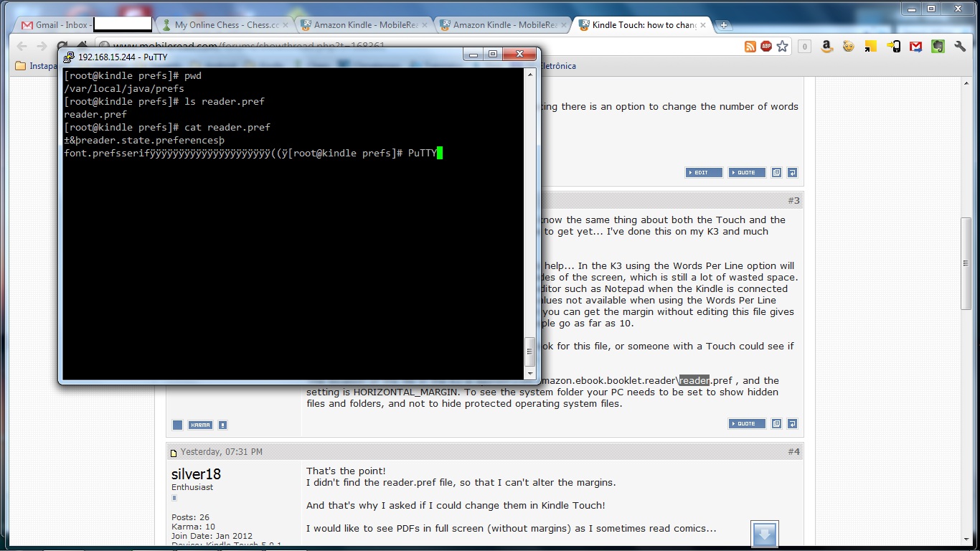Click inside the PuTTY terminal at the cursor
Viewport: 980px width, 551px height.
tap(440, 153)
